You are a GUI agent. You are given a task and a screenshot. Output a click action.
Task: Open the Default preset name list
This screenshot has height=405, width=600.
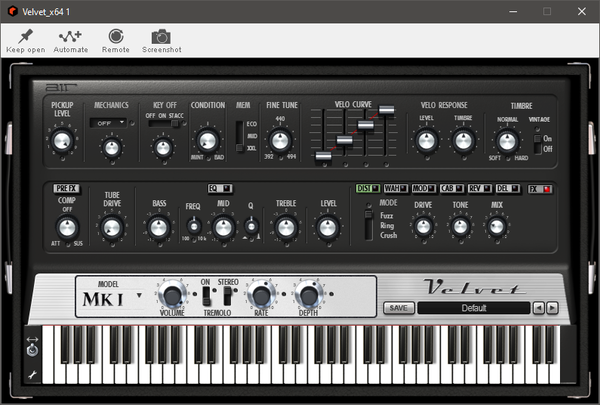point(474,308)
